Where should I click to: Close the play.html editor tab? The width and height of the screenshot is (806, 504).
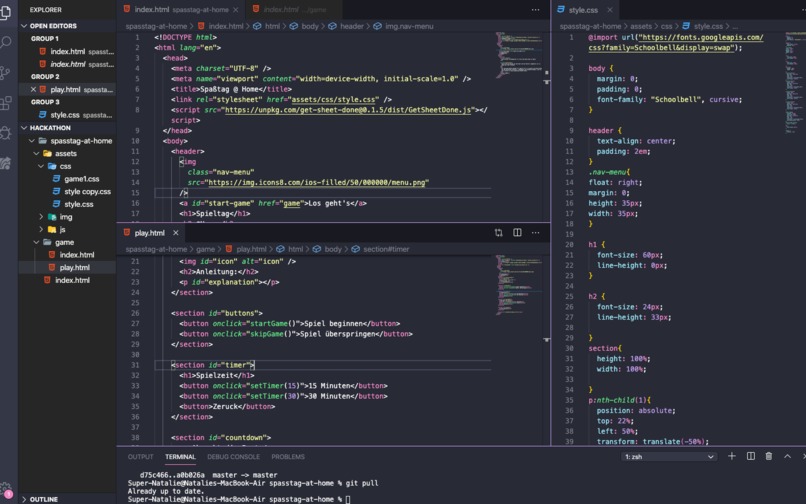(x=176, y=233)
